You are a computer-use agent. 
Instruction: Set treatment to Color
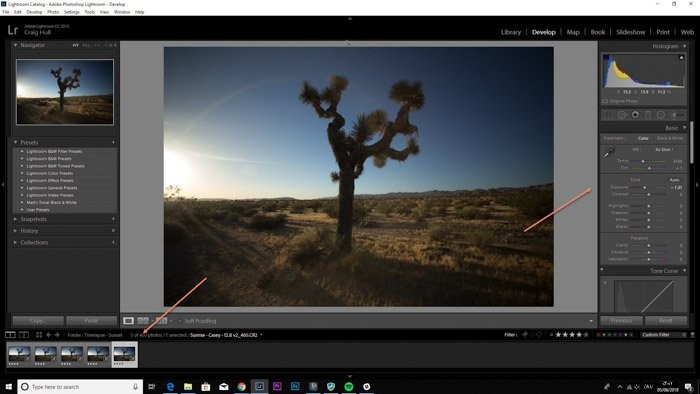(643, 138)
